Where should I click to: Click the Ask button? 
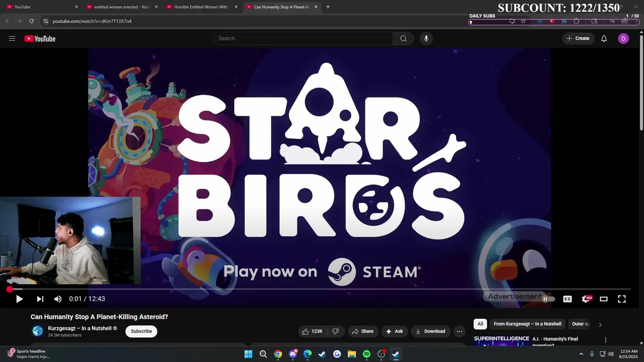click(x=394, y=331)
